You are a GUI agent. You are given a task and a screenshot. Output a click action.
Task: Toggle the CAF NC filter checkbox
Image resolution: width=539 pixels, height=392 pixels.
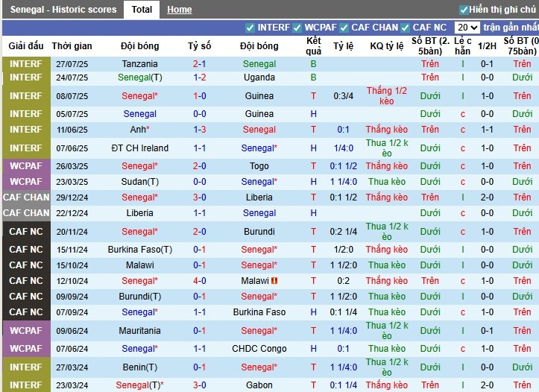[406, 28]
